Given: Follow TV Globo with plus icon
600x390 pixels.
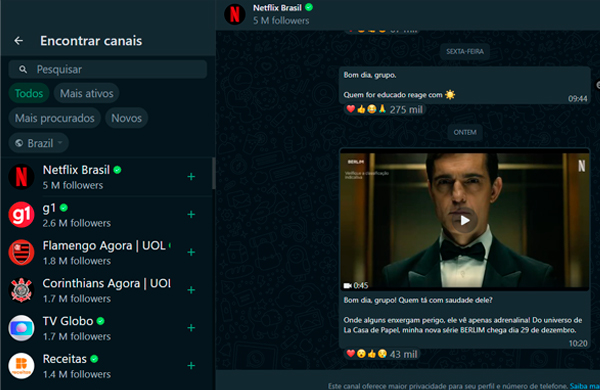Looking at the screenshot, I should click(x=191, y=328).
